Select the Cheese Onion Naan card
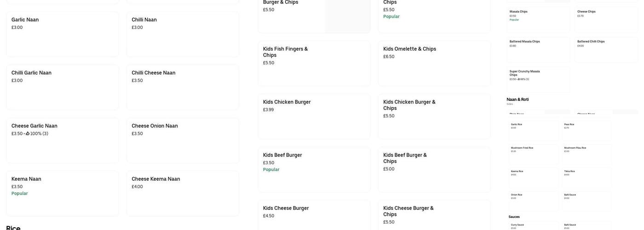The image size is (644, 230). (x=183, y=140)
